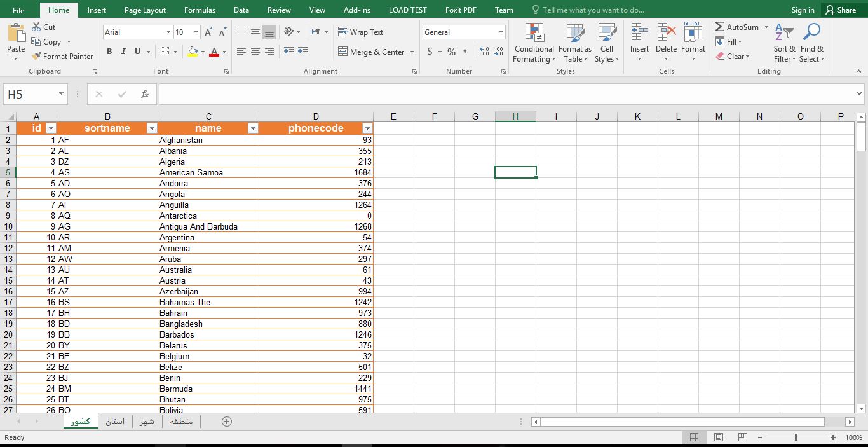
Task: Open Sort & Filter options
Action: (x=785, y=43)
